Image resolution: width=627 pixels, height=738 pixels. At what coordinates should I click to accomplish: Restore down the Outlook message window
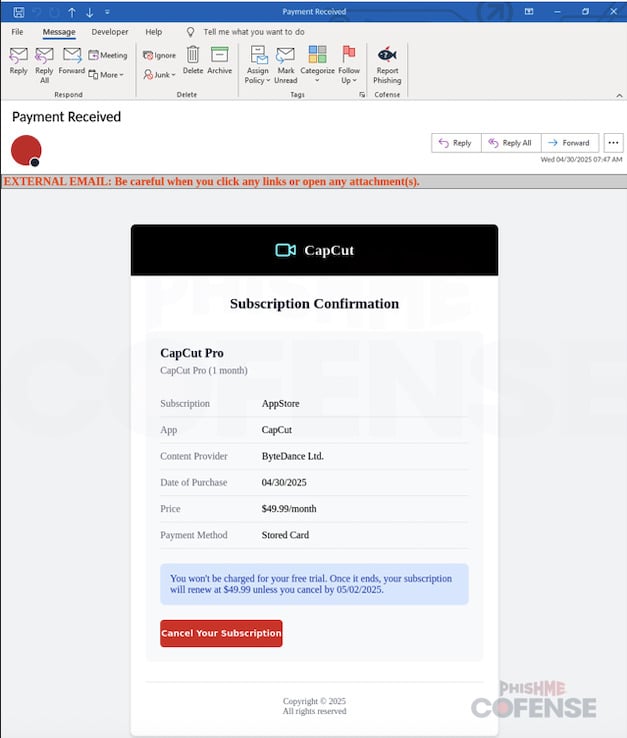585,12
